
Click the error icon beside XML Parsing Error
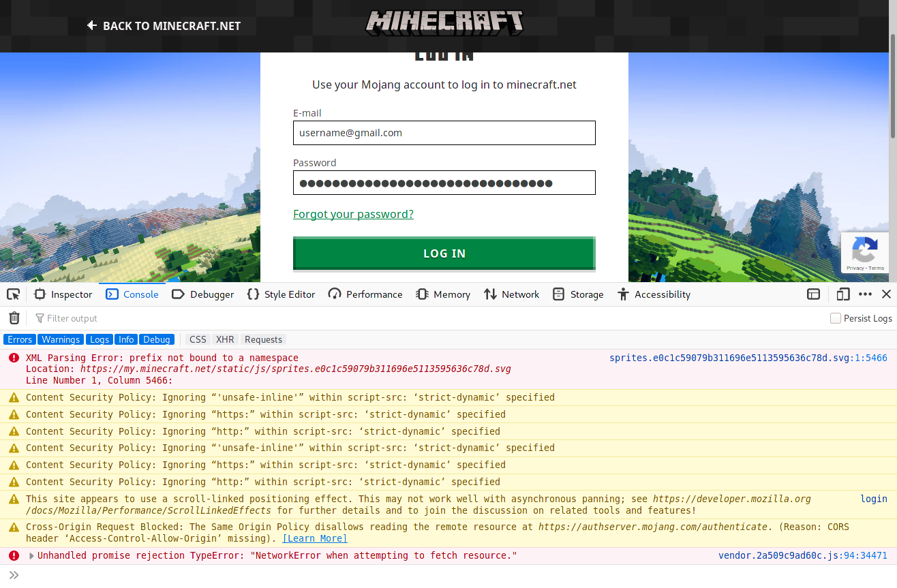14,358
